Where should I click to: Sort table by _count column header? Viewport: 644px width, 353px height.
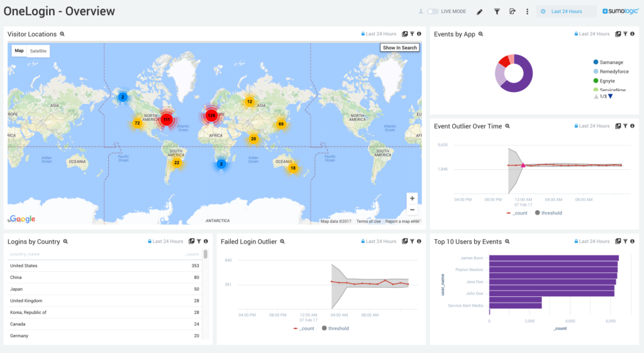click(x=192, y=254)
